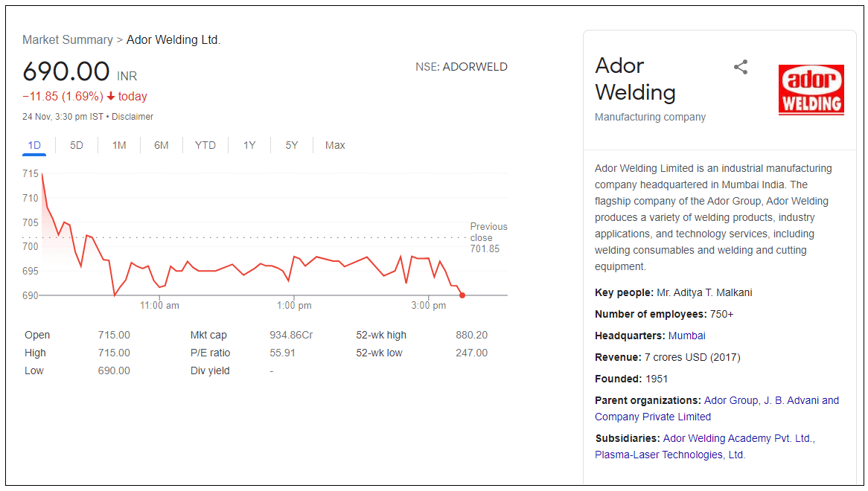Image resolution: width=868 pixels, height=491 pixels.
Task: Switch chart to 1Y range
Action: pyautogui.click(x=249, y=145)
